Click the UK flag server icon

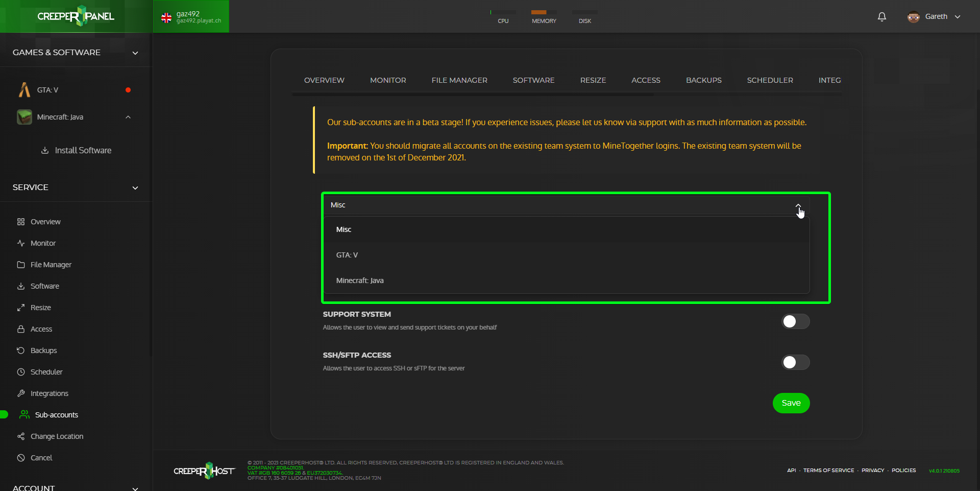pos(166,17)
